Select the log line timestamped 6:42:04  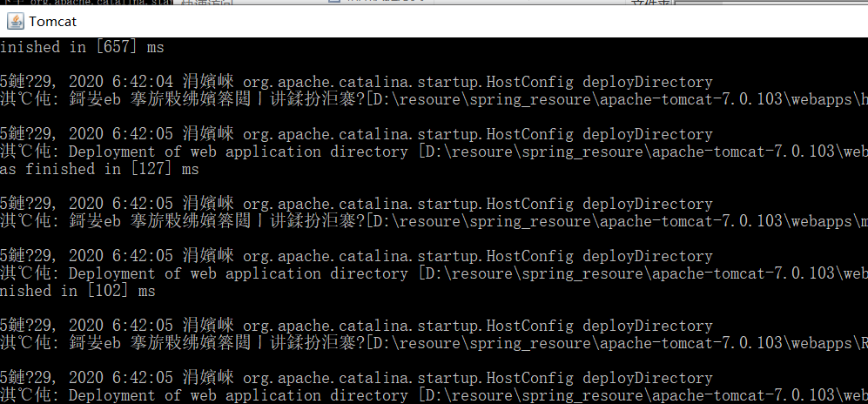tap(356, 83)
